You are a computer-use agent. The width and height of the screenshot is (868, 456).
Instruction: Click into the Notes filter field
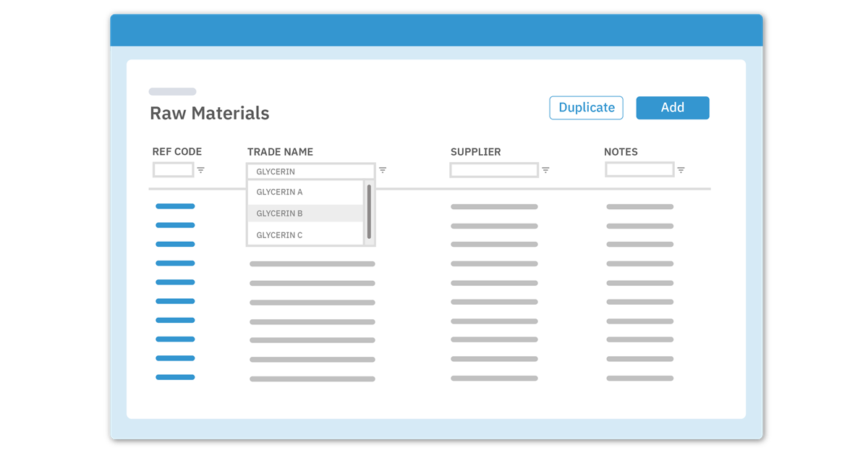click(x=639, y=170)
